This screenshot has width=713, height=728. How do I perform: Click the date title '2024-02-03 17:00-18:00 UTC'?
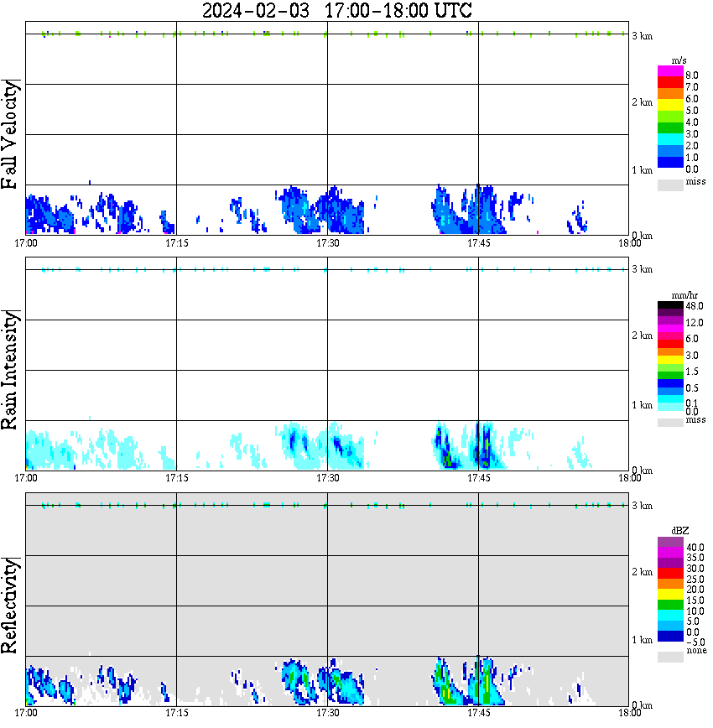point(336,11)
